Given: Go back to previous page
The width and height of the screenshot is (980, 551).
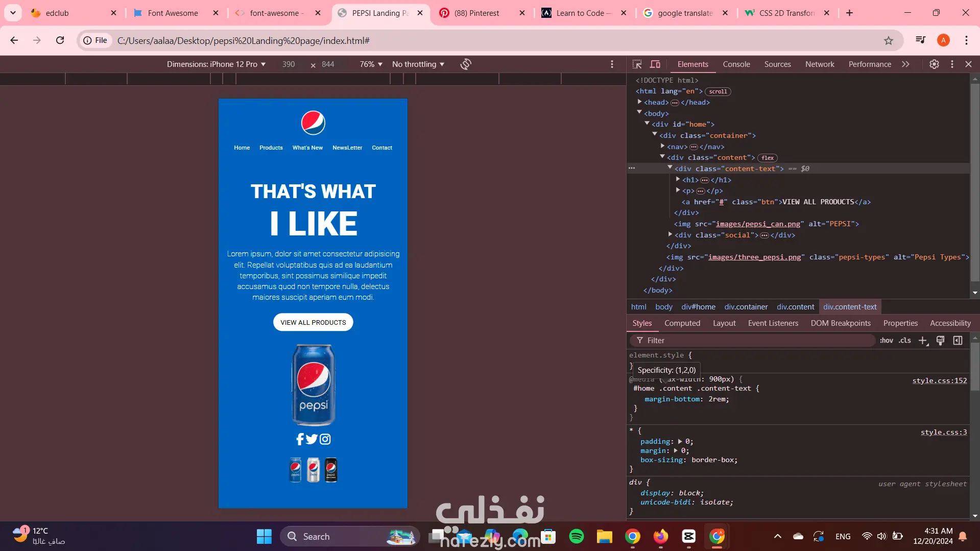Looking at the screenshot, I should (14, 40).
